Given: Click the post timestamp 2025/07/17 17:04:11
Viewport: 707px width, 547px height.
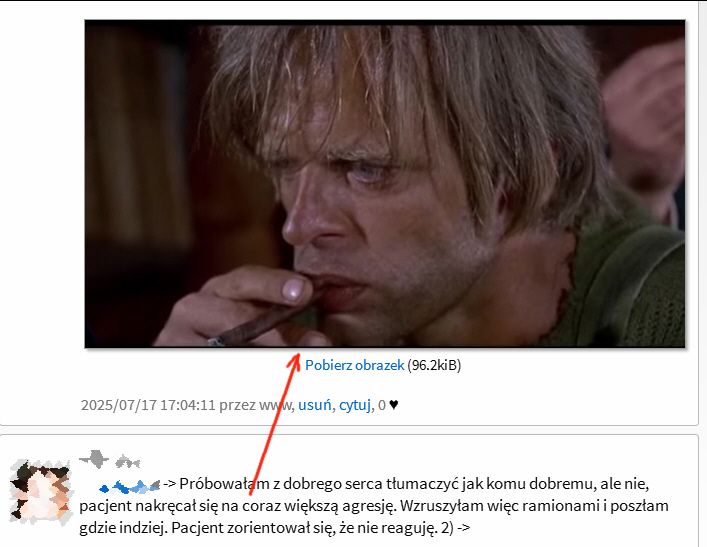Looking at the screenshot, I should [x=148, y=405].
